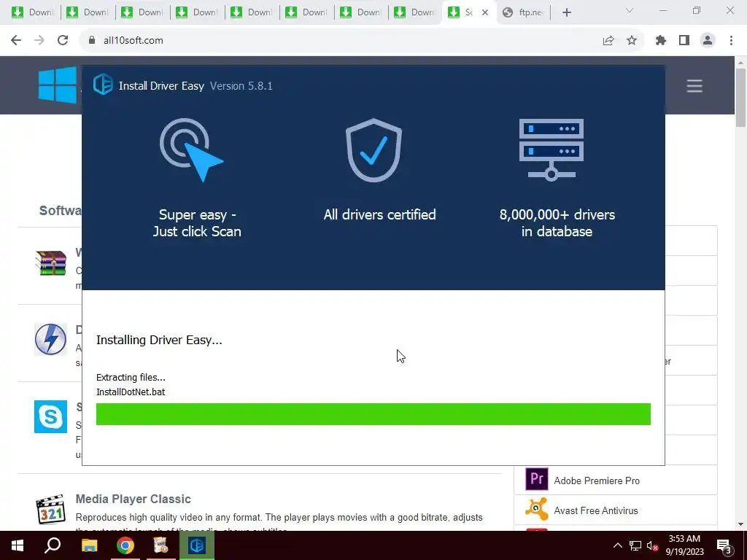
Task: Reload the all10soft.com page
Action: click(63, 40)
